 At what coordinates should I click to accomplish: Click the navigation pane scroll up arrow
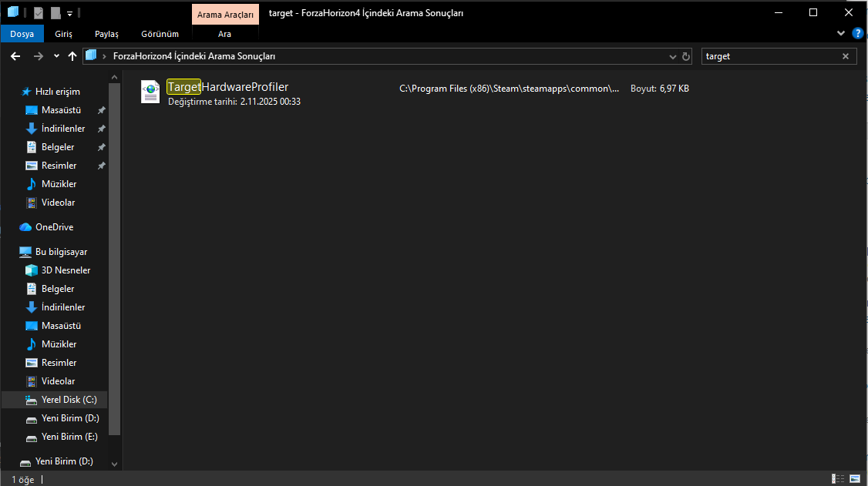coord(115,78)
